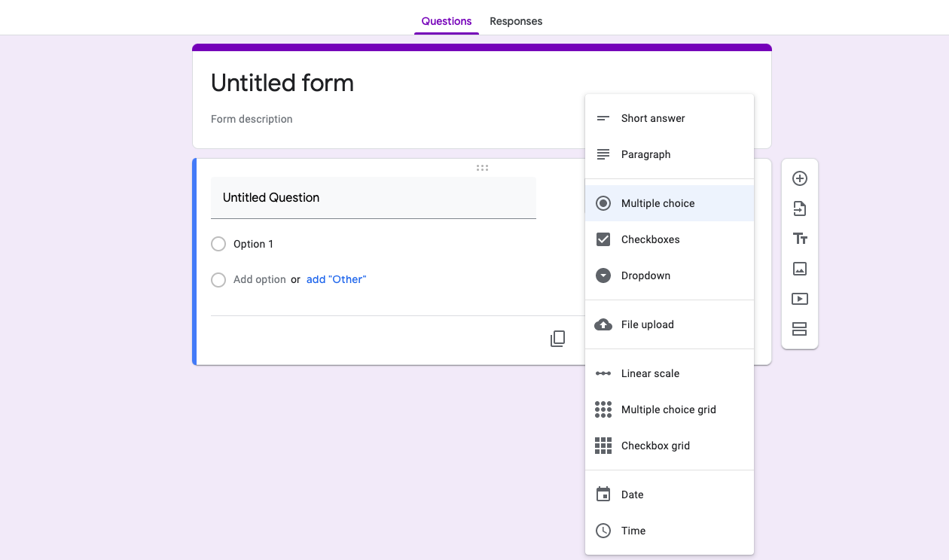
Task: Select Time question type
Action: tap(670, 531)
